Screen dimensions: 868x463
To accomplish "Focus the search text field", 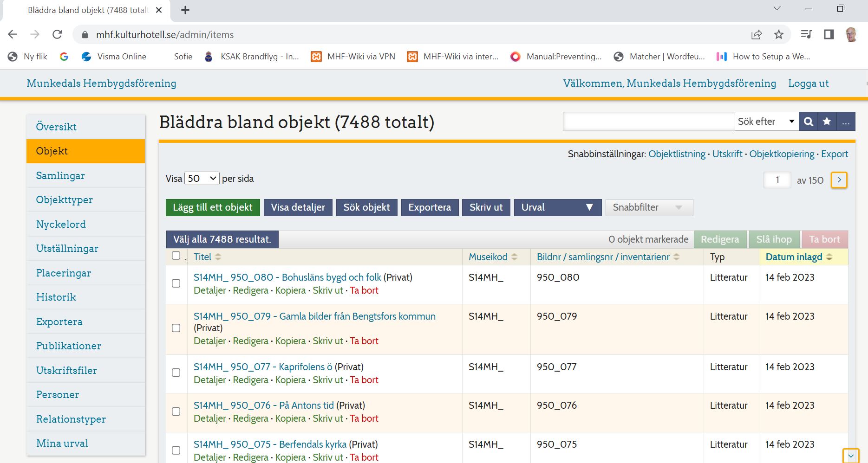I will pyautogui.click(x=649, y=122).
